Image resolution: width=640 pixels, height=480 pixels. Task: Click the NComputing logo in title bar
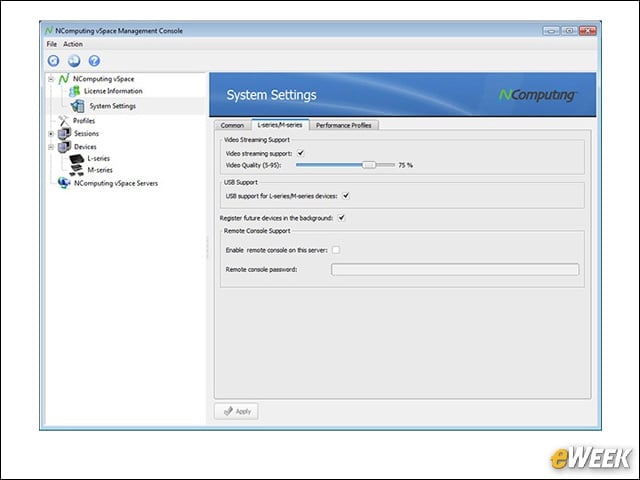(49, 31)
